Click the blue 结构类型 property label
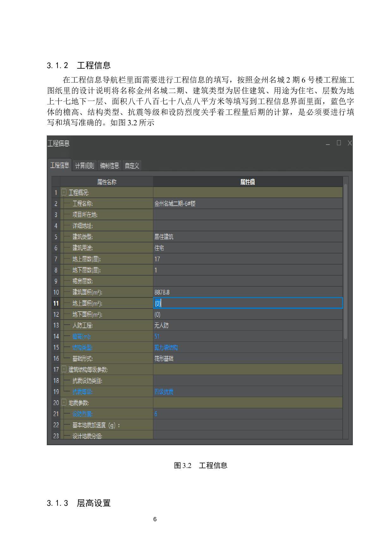Viewport: 392px width, 555px height. click(83, 347)
